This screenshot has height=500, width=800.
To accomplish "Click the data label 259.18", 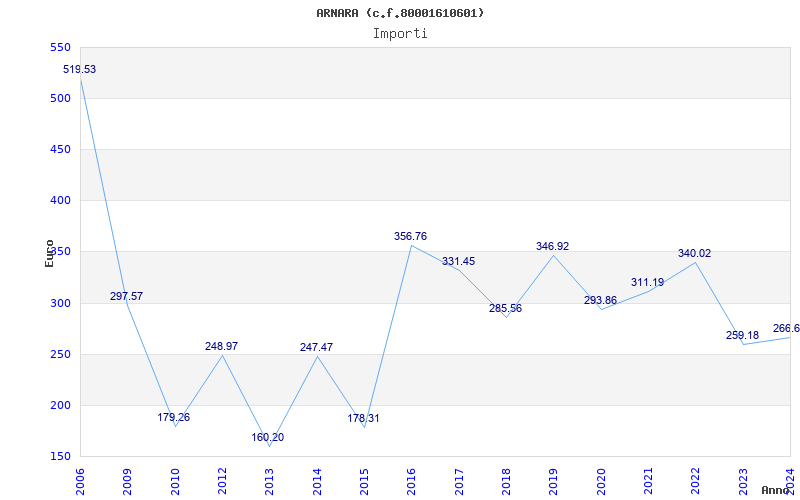I will 742,336.
